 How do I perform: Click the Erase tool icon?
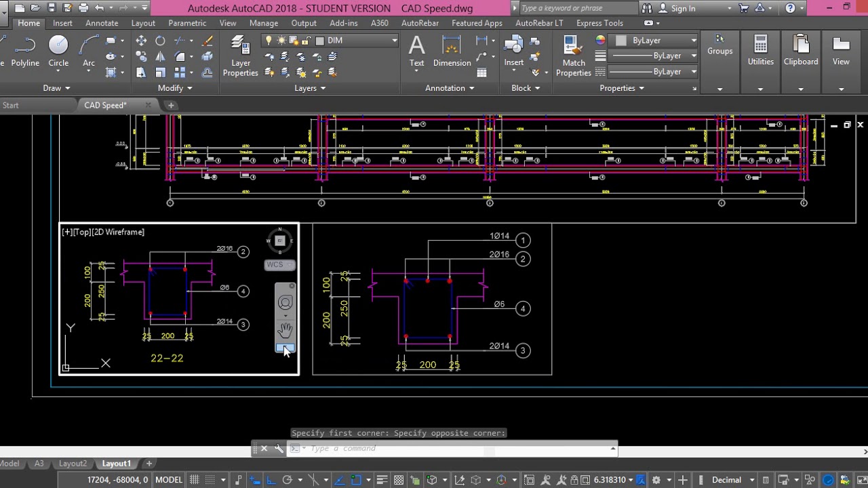point(208,41)
